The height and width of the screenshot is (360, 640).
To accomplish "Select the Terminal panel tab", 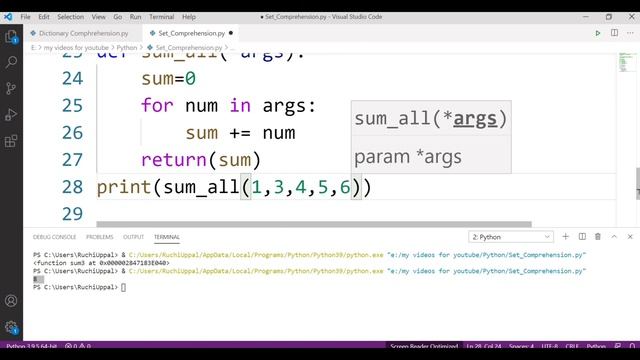I will pyautogui.click(x=167, y=237).
